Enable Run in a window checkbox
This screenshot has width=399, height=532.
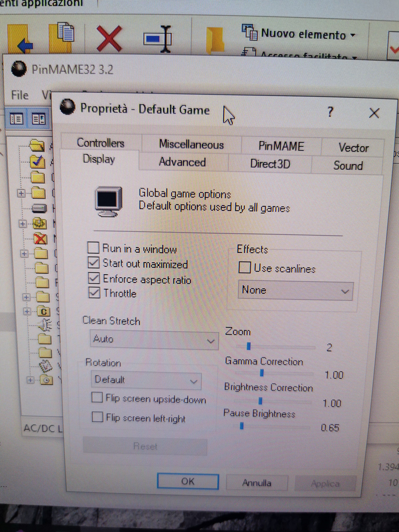[93, 248]
